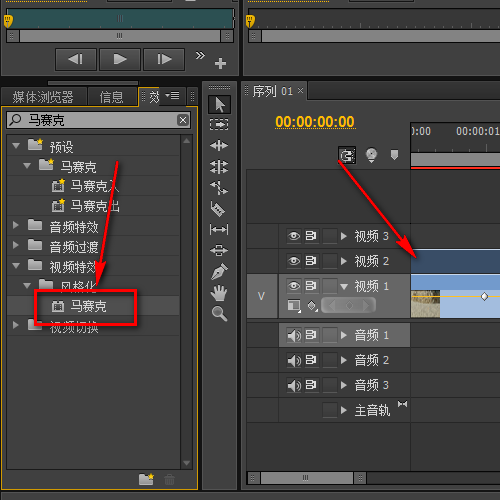Select the Razor tool
Viewport: 500px width, 500px height.
coord(218,209)
